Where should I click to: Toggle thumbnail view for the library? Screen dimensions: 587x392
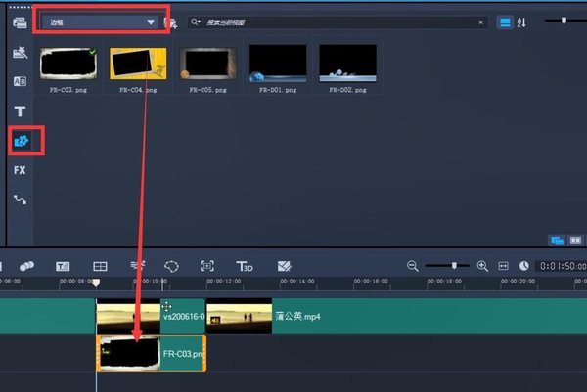506,22
